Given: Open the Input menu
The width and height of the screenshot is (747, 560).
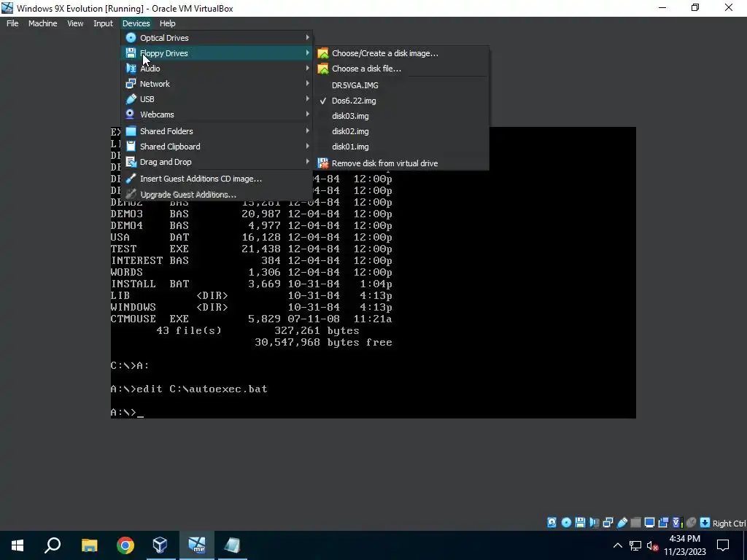Looking at the screenshot, I should point(103,23).
